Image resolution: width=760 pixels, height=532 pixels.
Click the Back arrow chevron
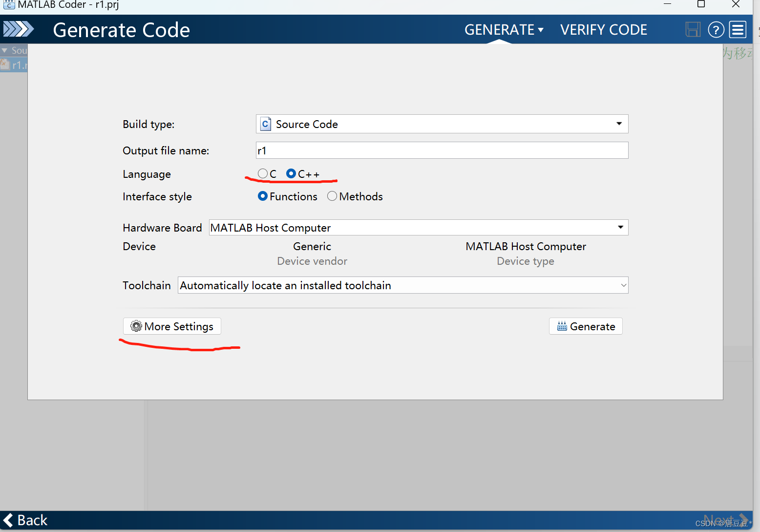(8, 520)
